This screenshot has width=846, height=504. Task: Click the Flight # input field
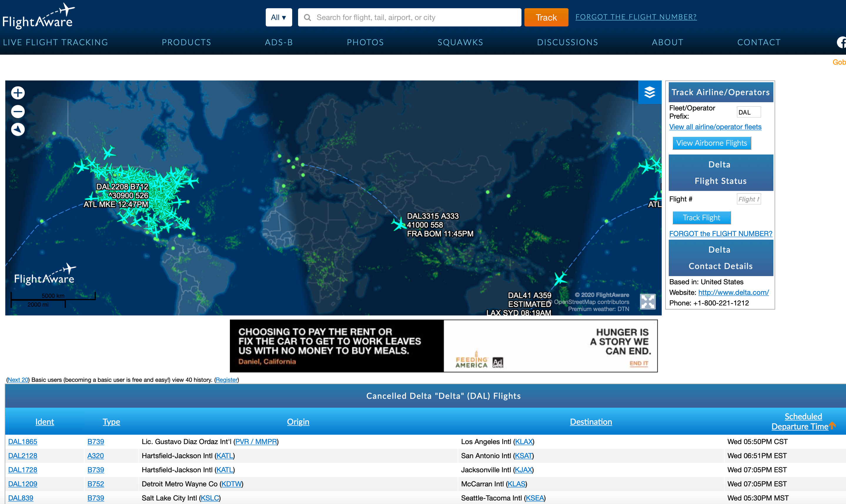[748, 199]
